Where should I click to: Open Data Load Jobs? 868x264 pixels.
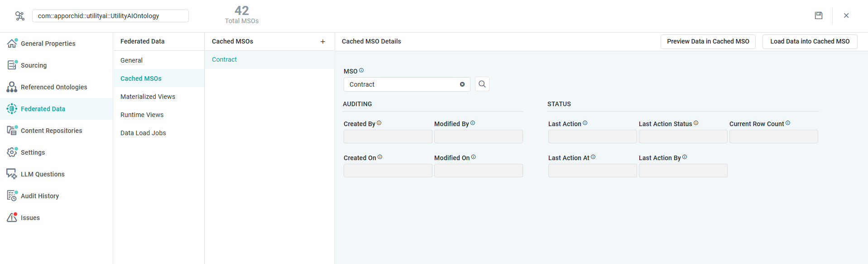143,133
